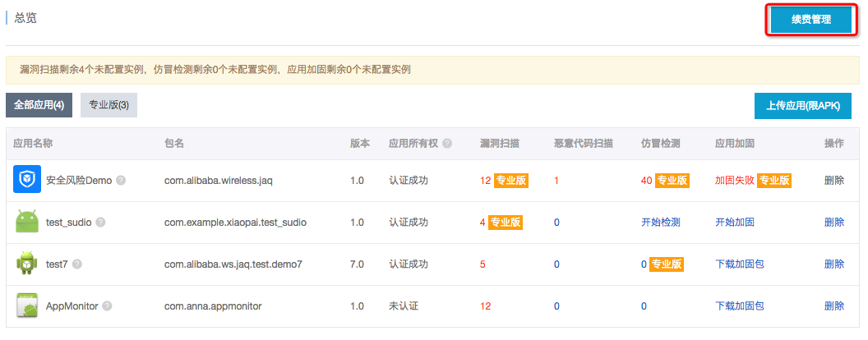Click the test_sudio Android app icon
Screen dimensions: 868x340
(x=27, y=222)
